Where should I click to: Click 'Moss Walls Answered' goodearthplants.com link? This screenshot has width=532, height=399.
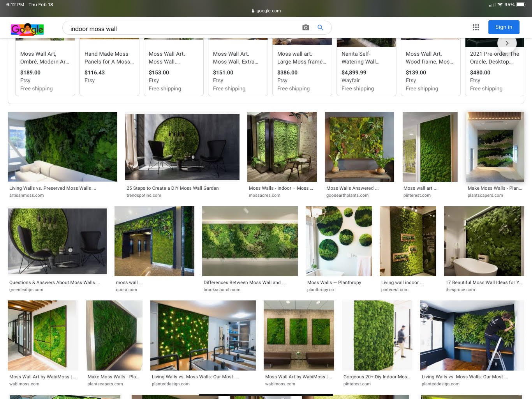pyautogui.click(x=352, y=188)
